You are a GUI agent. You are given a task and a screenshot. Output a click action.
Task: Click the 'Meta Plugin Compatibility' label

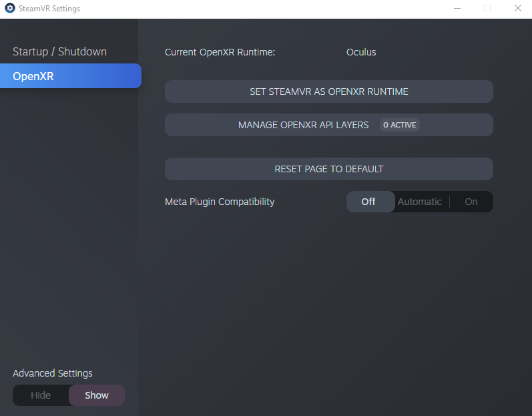[x=220, y=202]
